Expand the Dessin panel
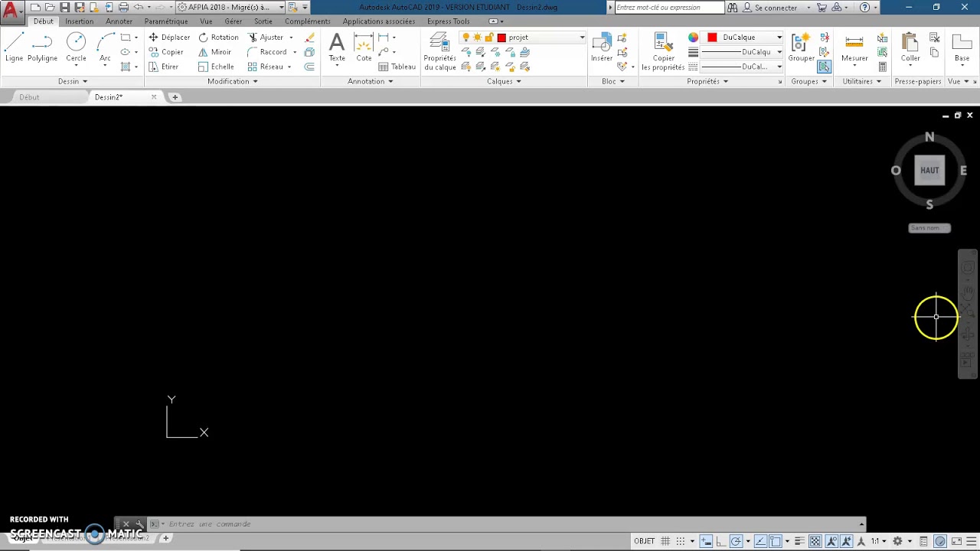The height and width of the screenshot is (551, 980). coord(73,81)
